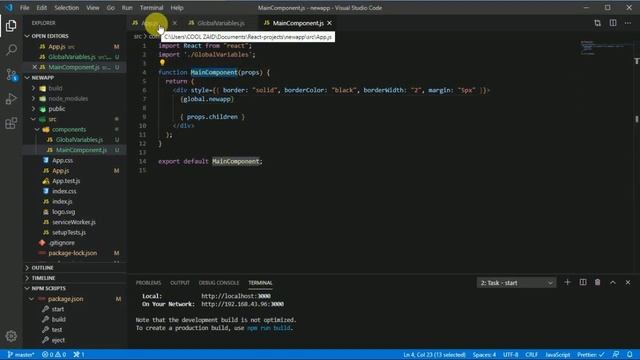Run the eject npm script
640x360 pixels.
58,340
